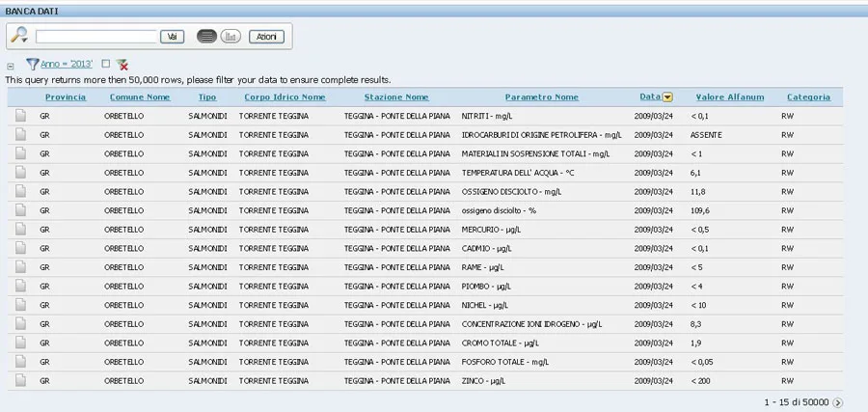Toggle the Anno filter checkbox

tap(106, 64)
